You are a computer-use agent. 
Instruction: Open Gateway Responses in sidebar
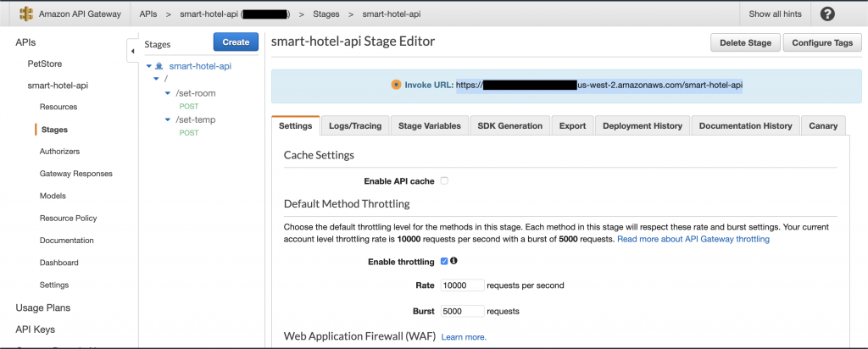(75, 173)
